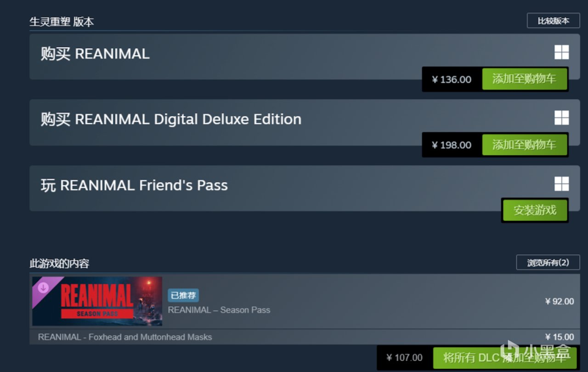Click the ¥92.00 Season Pass price
Image resolution: width=588 pixels, height=372 pixels.
point(559,301)
